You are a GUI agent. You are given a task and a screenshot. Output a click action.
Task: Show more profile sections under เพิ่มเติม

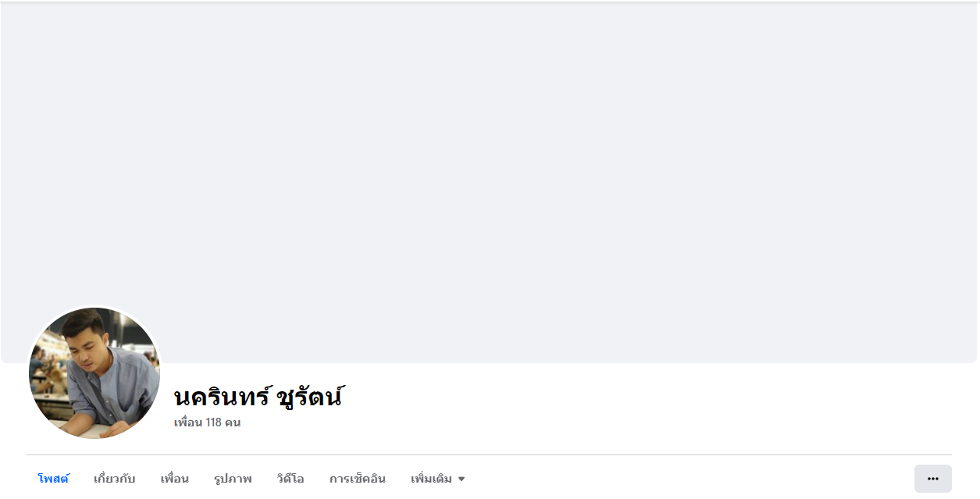pos(438,479)
